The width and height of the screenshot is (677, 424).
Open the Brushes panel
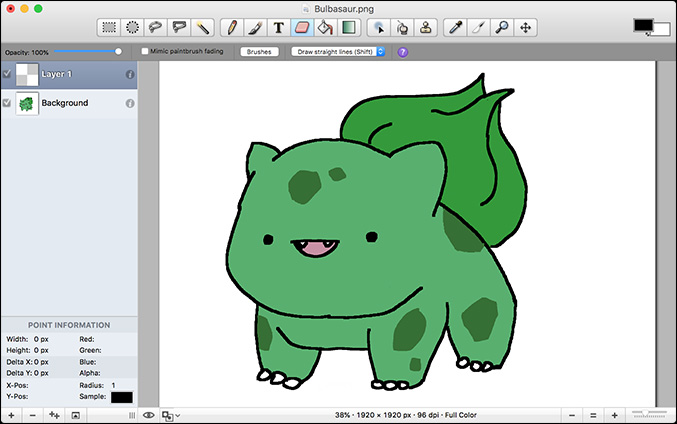(x=259, y=52)
